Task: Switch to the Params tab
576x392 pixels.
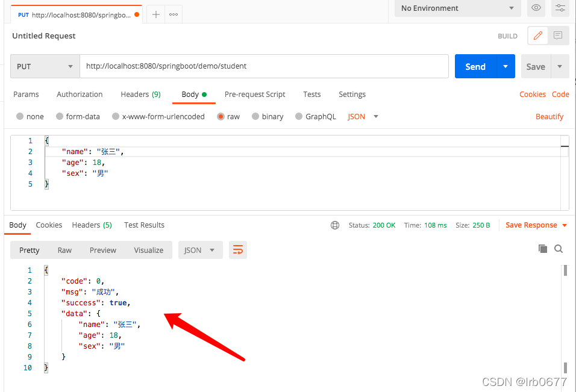Action: point(26,95)
